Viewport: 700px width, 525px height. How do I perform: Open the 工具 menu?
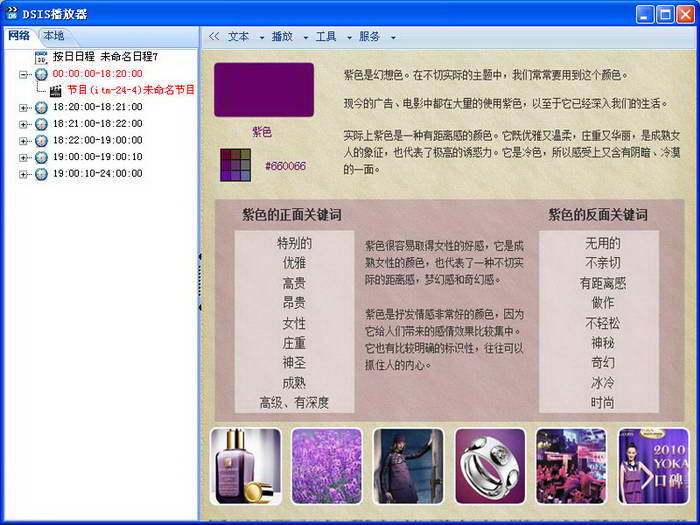pos(326,37)
